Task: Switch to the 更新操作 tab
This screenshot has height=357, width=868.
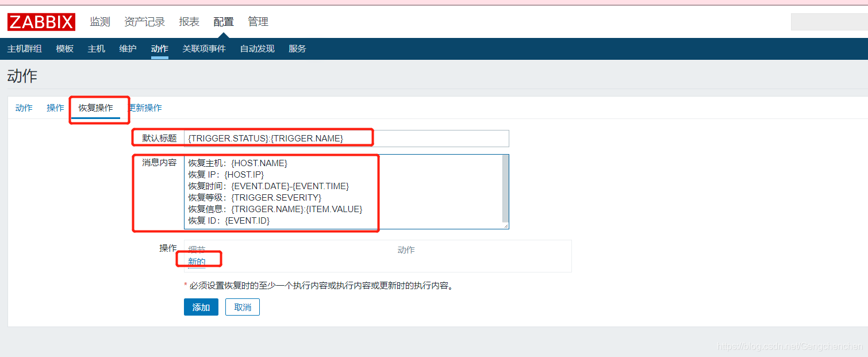Action: [145, 108]
